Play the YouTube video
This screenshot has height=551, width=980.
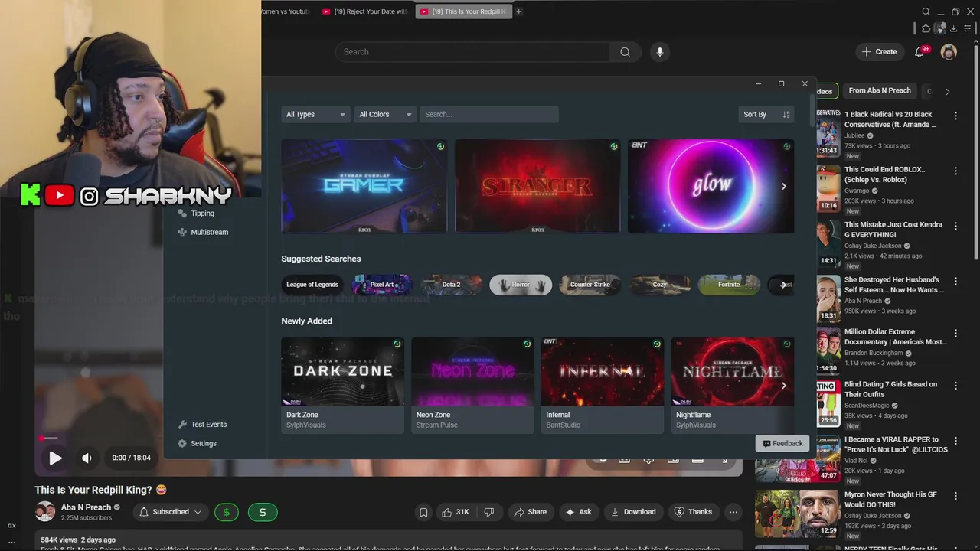point(55,458)
